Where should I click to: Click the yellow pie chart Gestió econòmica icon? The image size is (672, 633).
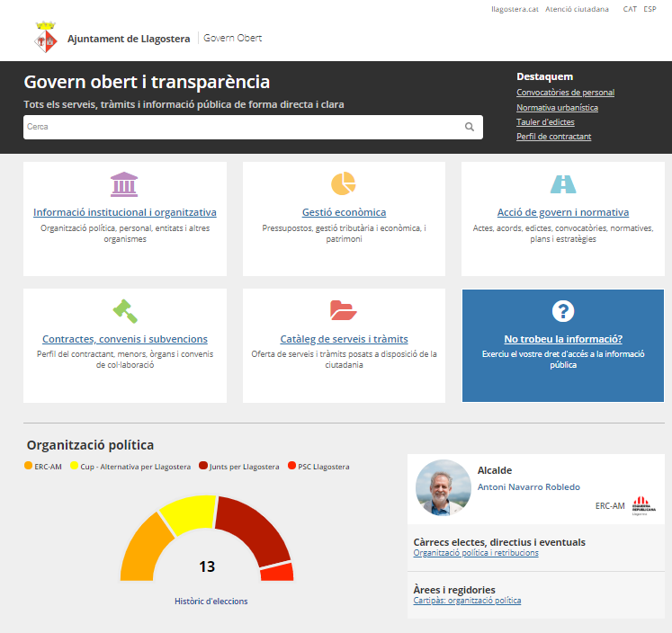click(344, 183)
